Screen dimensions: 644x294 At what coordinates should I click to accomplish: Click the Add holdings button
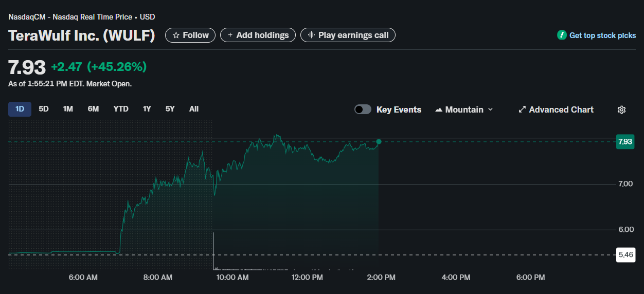click(x=258, y=35)
